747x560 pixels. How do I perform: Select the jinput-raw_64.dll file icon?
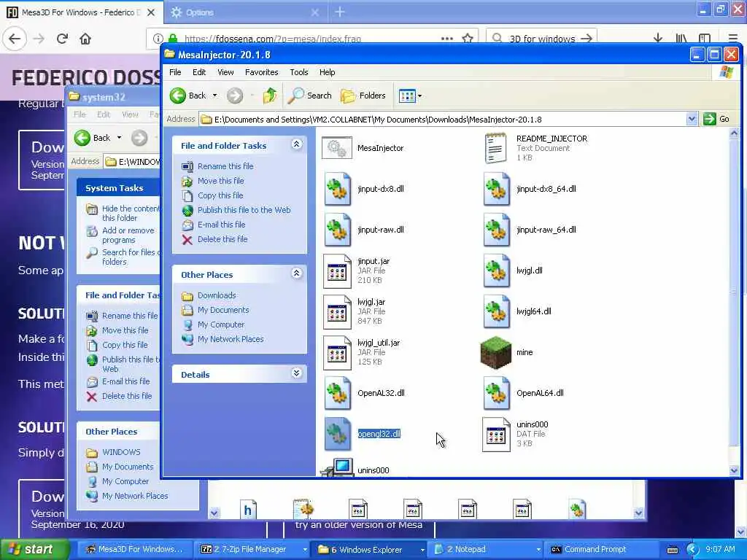(496, 230)
